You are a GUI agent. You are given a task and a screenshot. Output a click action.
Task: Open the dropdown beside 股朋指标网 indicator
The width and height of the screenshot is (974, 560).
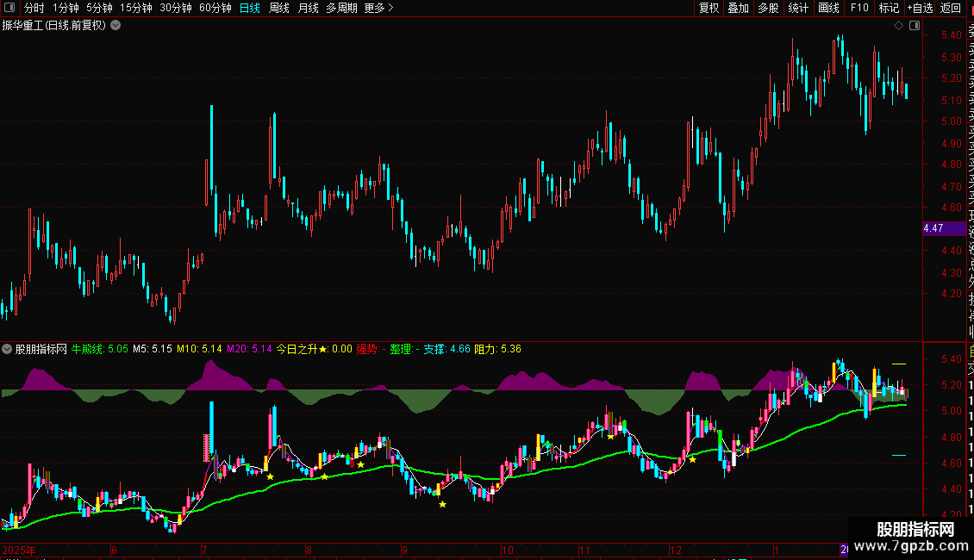7,349
